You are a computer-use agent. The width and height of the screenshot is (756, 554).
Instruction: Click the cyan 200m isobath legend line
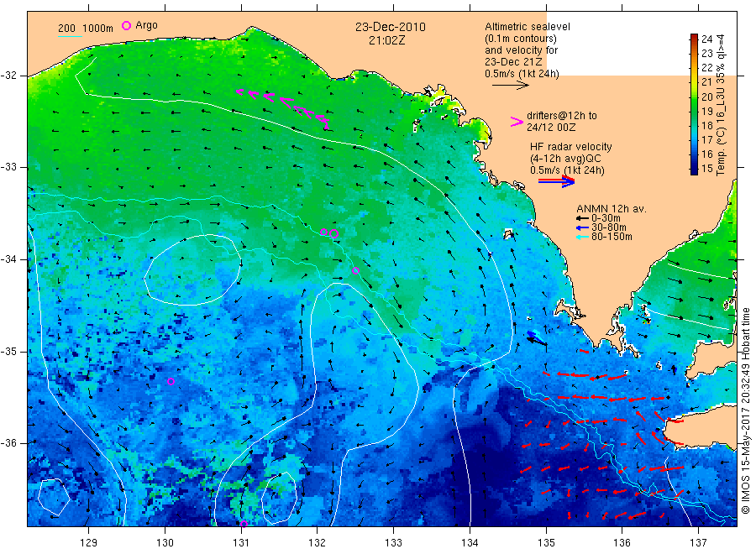[70, 36]
